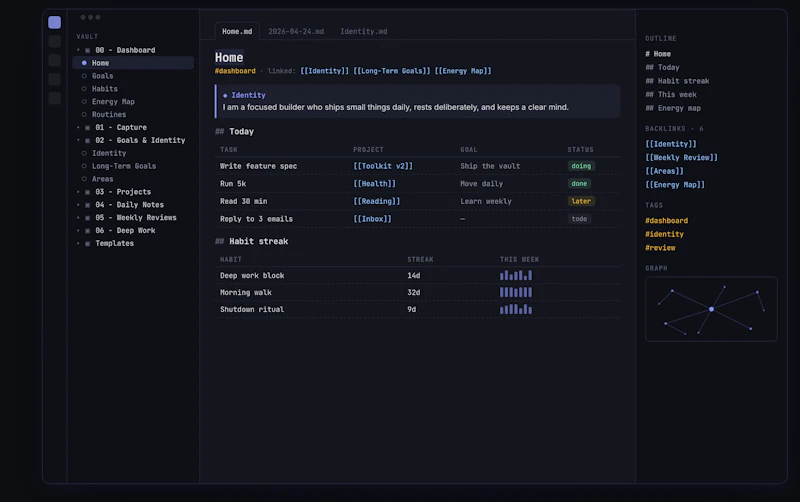
Task: Follow the [[Long-Term Goals]] header link
Action: click(391, 71)
